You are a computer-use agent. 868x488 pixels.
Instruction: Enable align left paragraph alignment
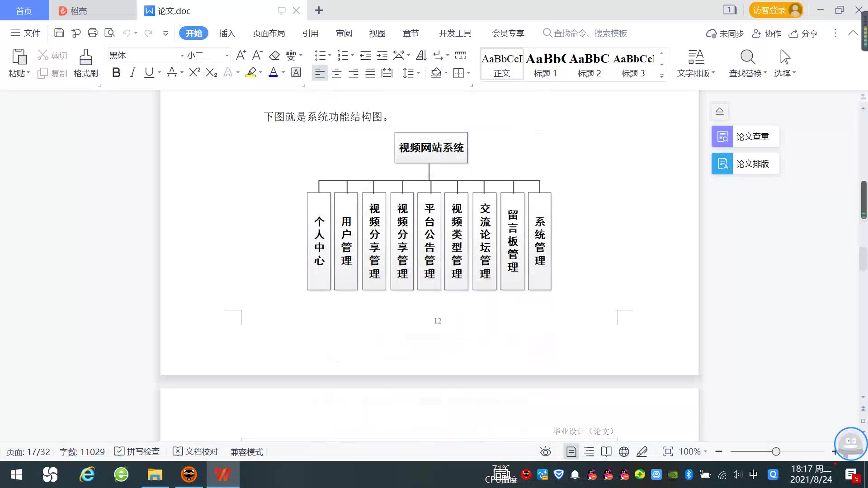[x=320, y=73]
